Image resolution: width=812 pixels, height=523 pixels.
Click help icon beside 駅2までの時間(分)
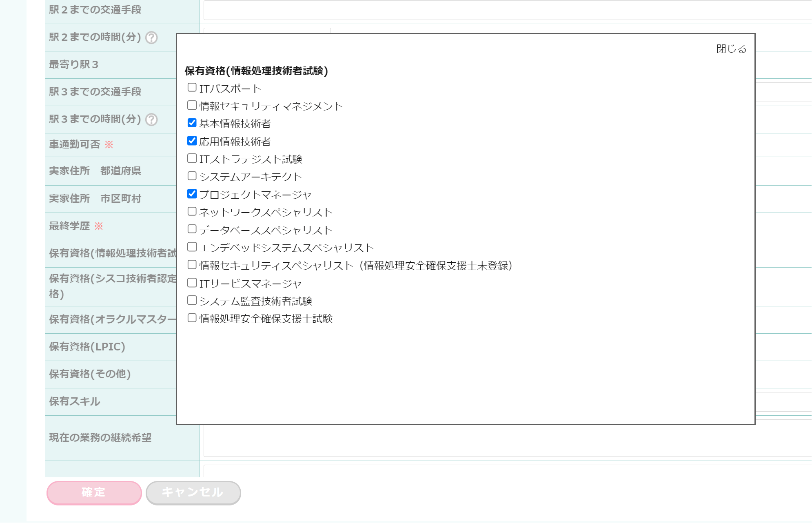[x=151, y=38]
